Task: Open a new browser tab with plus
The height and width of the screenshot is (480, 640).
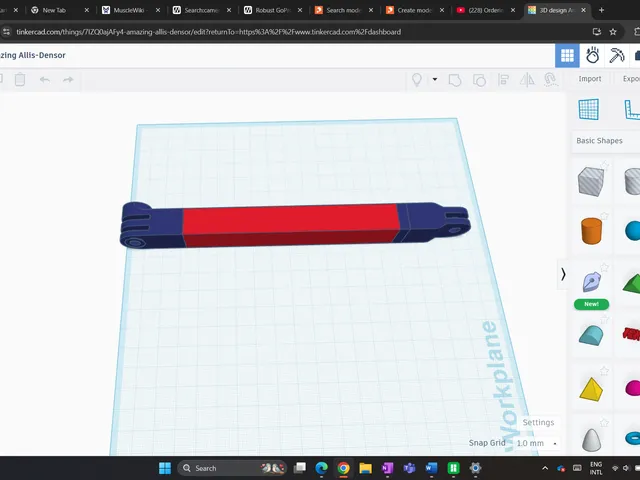Action: coord(601,10)
